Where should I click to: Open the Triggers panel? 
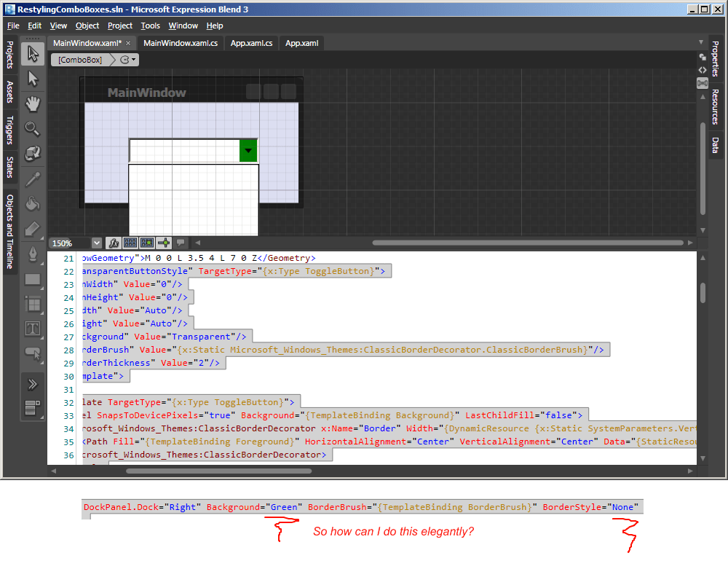(10, 131)
